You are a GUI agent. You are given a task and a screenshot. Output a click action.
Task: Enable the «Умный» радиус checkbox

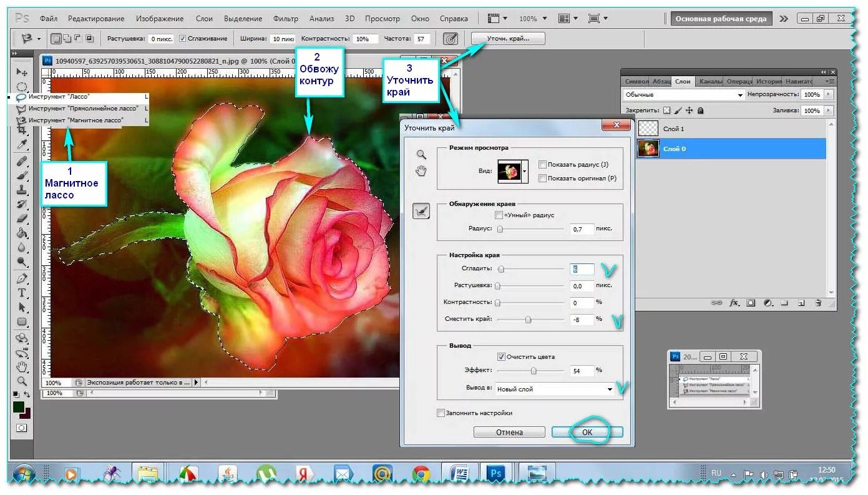click(499, 215)
